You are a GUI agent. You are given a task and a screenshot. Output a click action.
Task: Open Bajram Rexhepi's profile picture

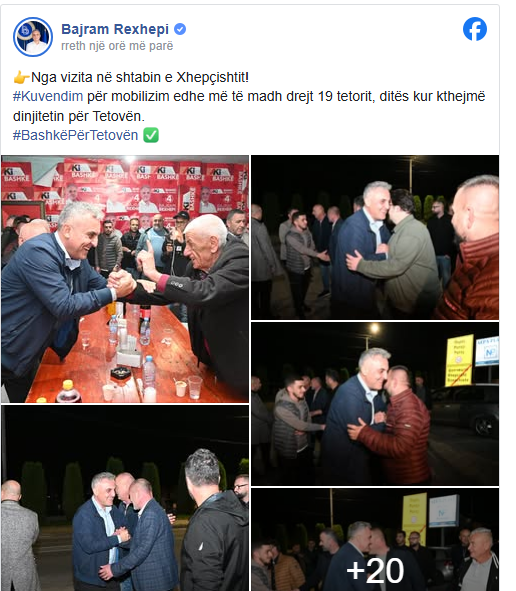click(x=33, y=37)
